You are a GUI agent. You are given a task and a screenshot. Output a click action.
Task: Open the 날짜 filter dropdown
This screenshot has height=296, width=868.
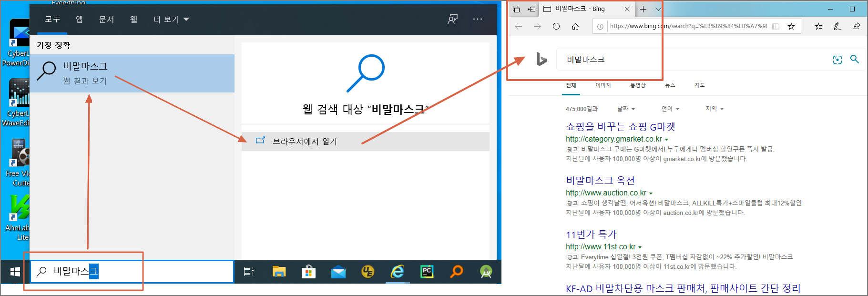(x=626, y=109)
